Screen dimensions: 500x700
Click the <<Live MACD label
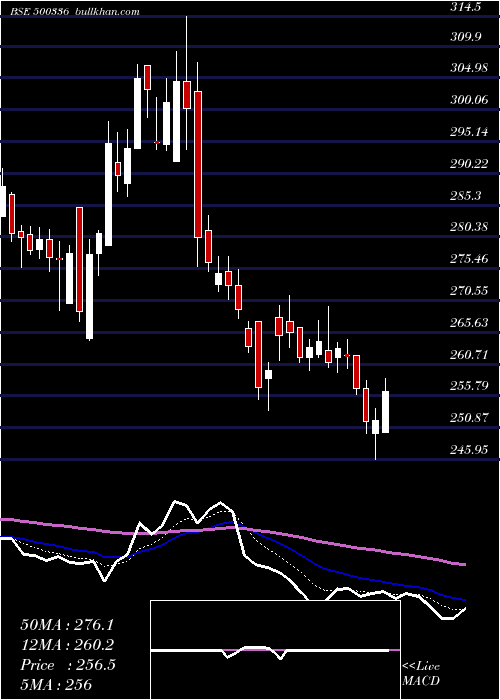pyautogui.click(x=421, y=673)
